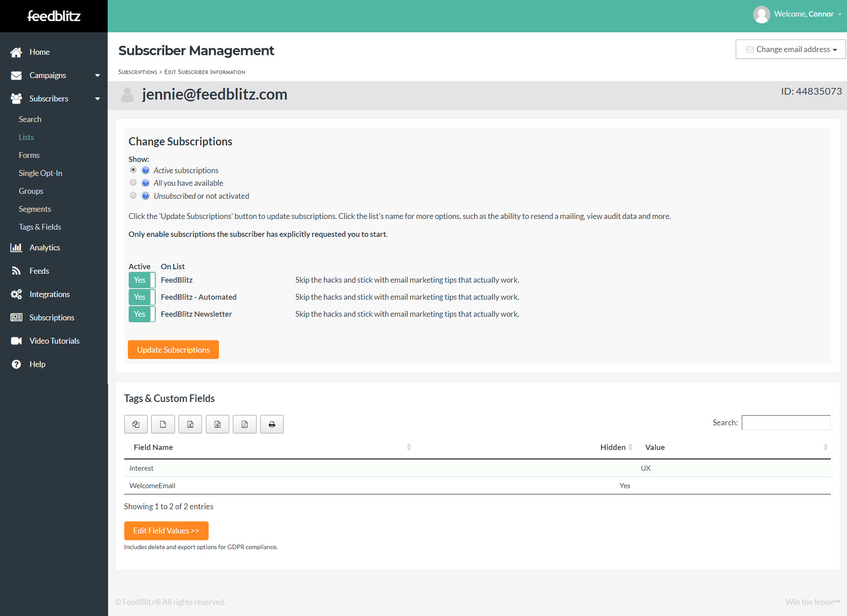Select the All you have available radio
Image resolution: width=847 pixels, height=616 pixels.
133,183
